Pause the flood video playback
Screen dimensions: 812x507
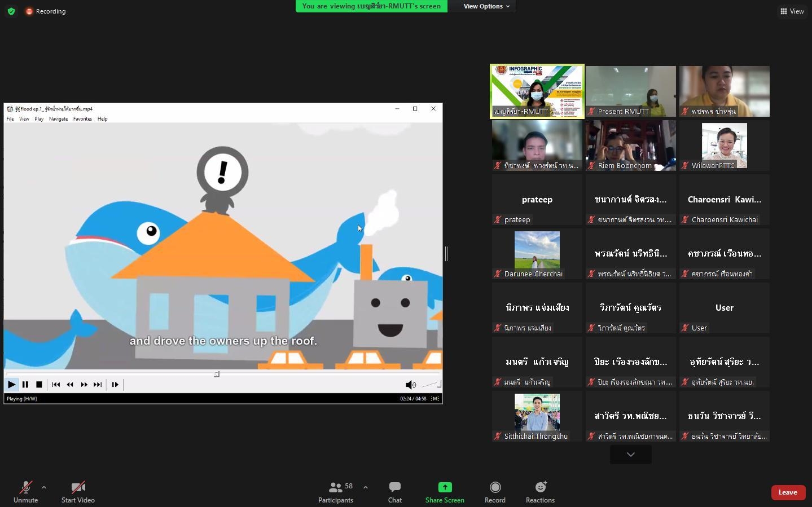pyautogui.click(x=25, y=385)
